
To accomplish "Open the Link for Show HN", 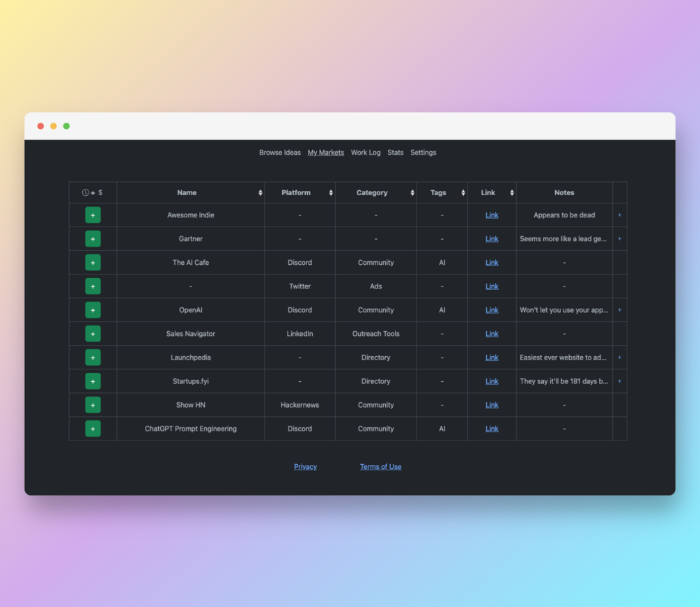I will [492, 405].
